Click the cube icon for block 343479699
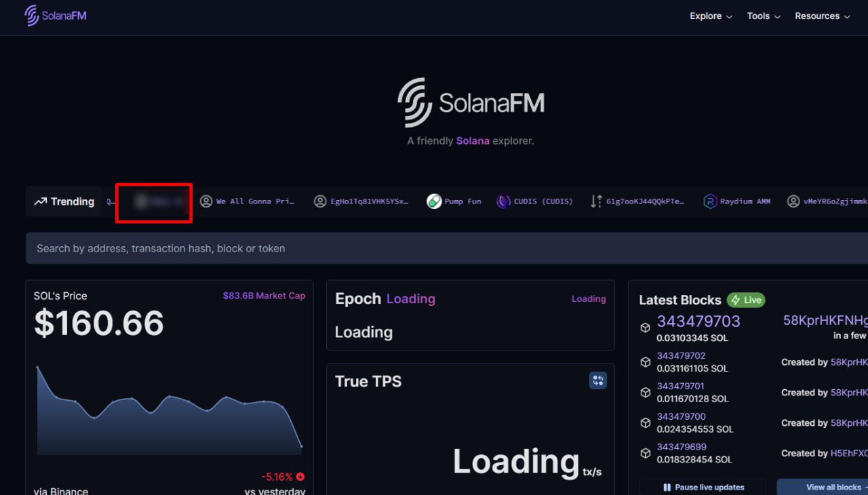The width and height of the screenshot is (868, 495). 646,454
